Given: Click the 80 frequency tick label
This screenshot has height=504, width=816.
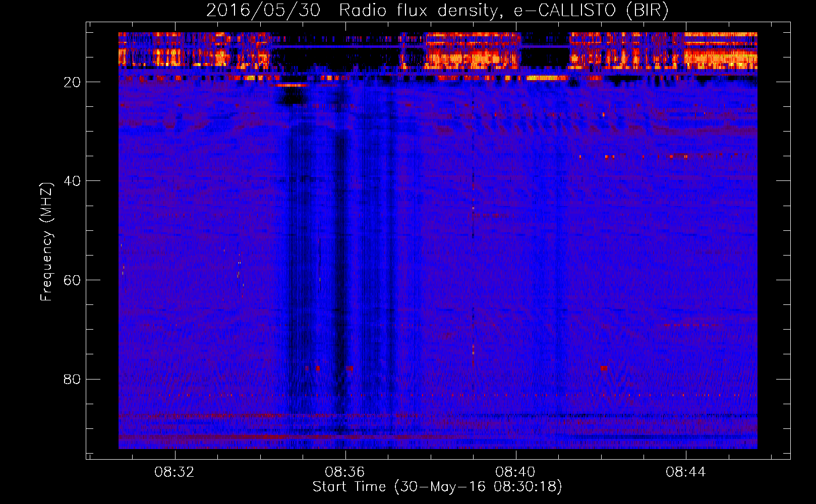Looking at the screenshot, I should pyautogui.click(x=73, y=379).
